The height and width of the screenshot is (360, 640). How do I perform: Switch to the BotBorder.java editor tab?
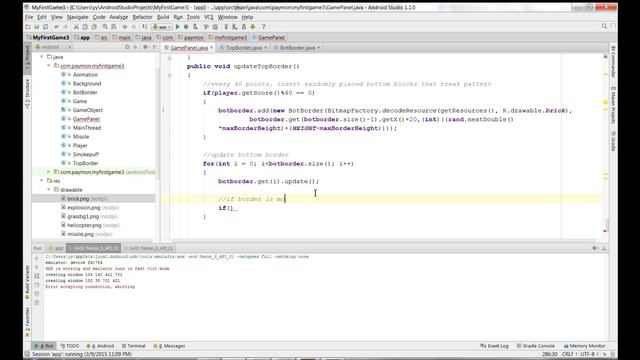[298, 48]
